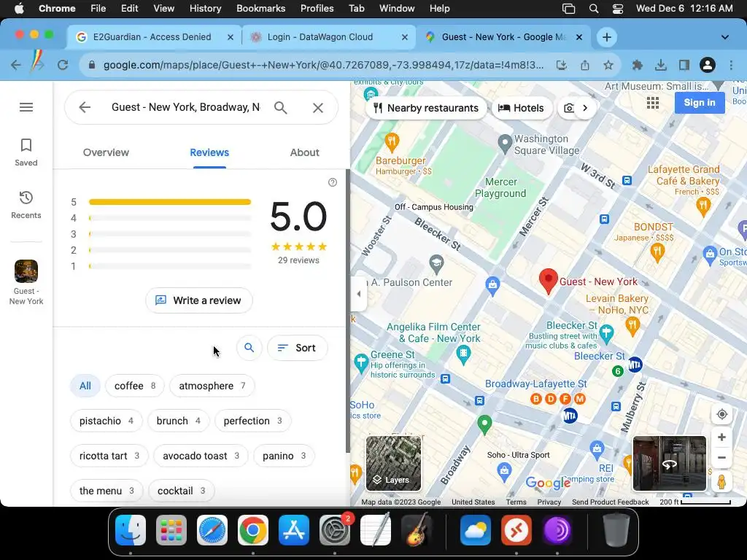
Task: Click the Angelika Film Center marker
Action: pyautogui.click(x=463, y=354)
